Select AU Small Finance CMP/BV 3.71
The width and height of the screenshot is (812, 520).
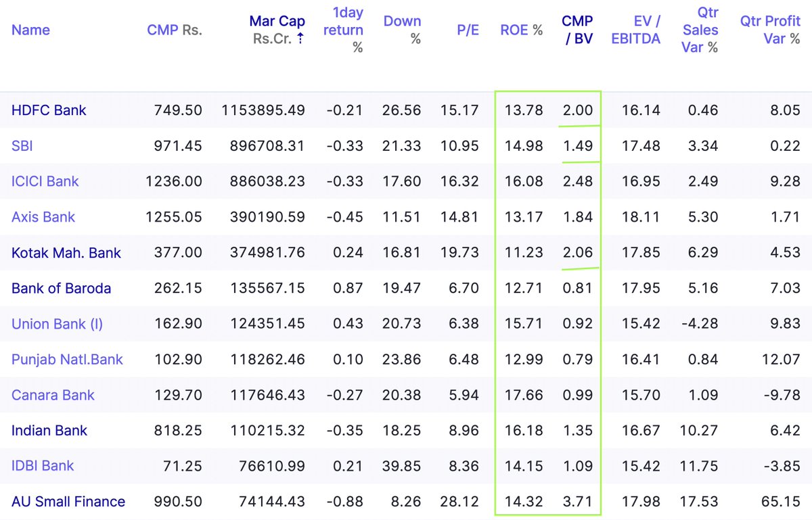point(578,502)
